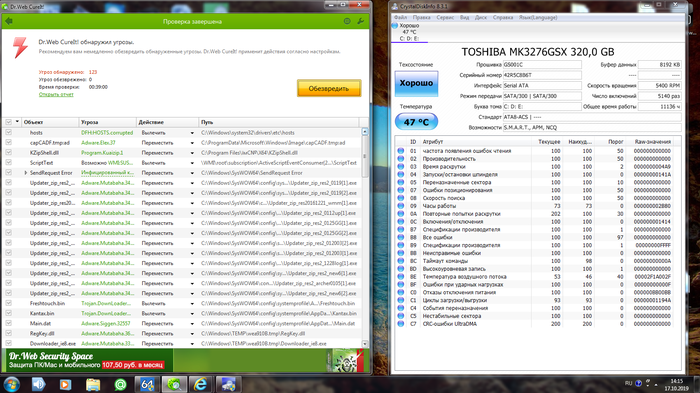The width and height of the screenshot is (700, 393).
Task: Open Dr.Web settings wrench icon
Action: click(x=361, y=21)
